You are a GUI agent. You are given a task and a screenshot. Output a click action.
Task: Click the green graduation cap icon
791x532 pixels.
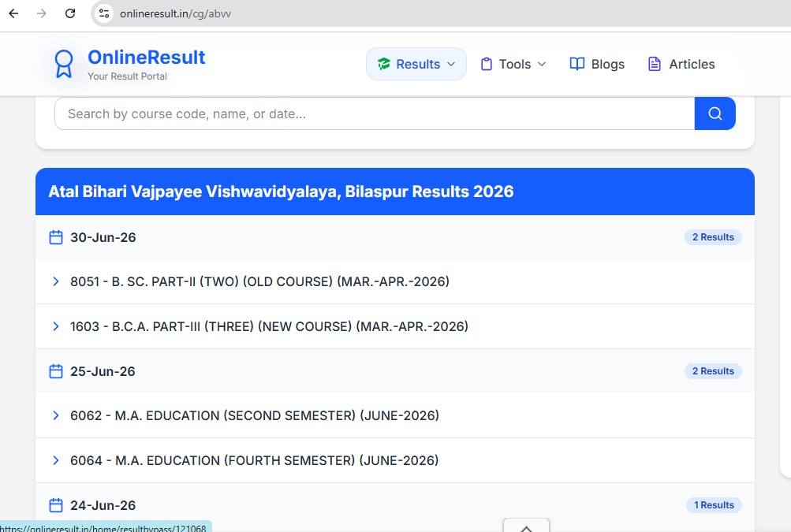(384, 64)
